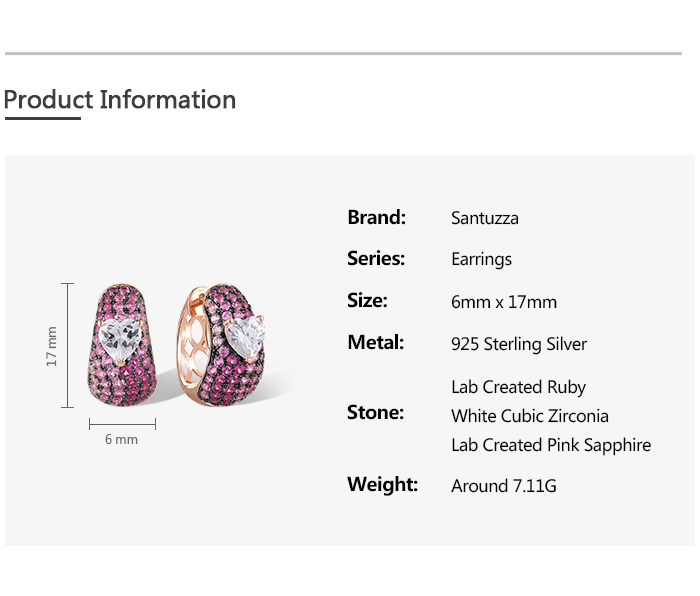Image resolution: width=700 pixels, height=596 pixels.
Task: Select the Stone label
Action: pyautogui.click(x=375, y=412)
